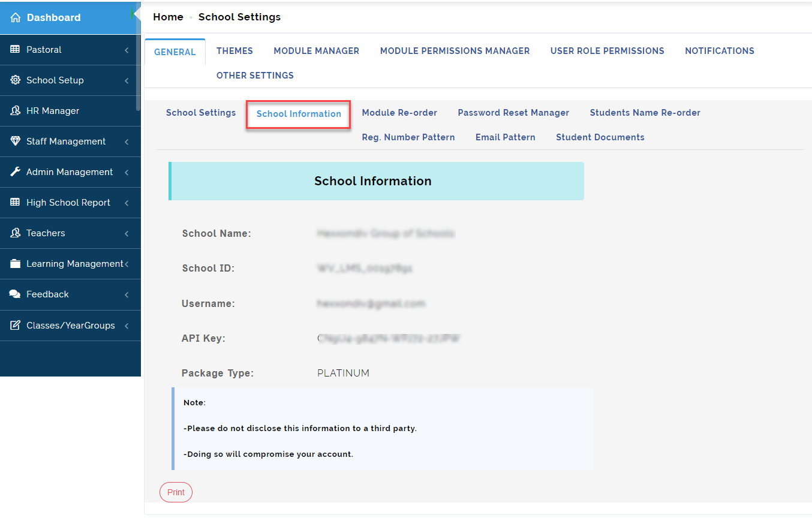Go to Home breadcrumb link
The image size is (812, 530).
[168, 17]
